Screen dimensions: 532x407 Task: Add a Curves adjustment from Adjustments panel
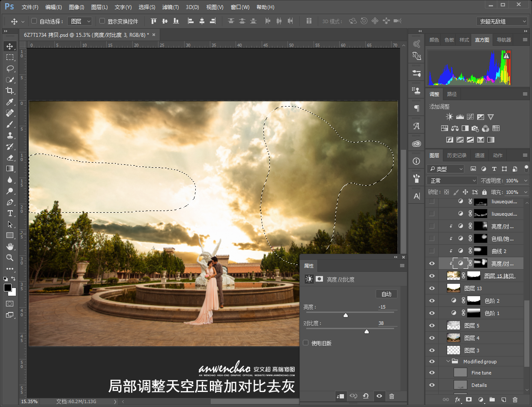[470, 117]
